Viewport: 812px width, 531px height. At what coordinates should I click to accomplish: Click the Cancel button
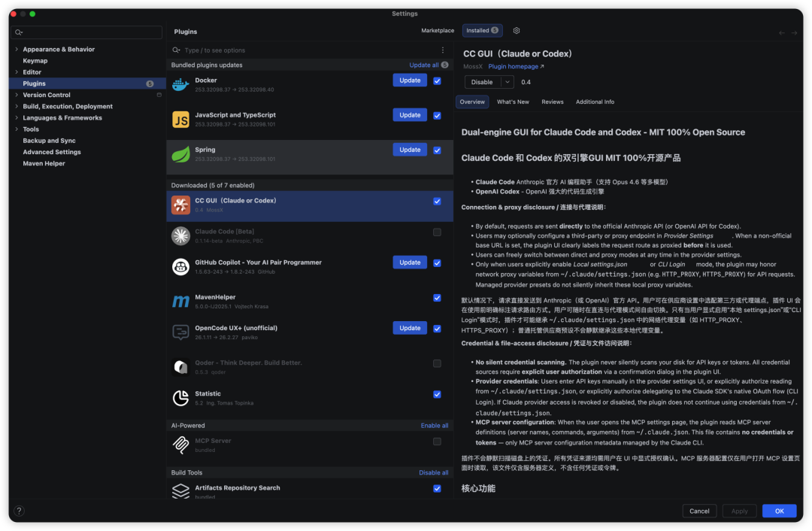pyautogui.click(x=699, y=511)
